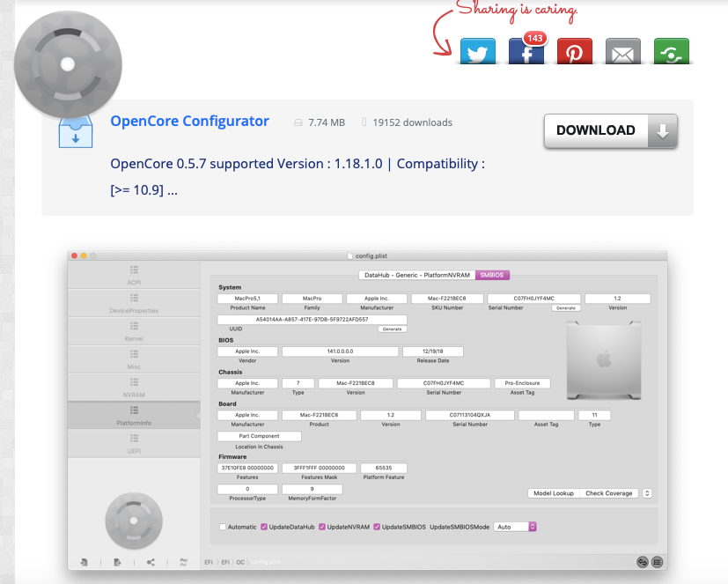The width and height of the screenshot is (728, 584).
Task: Click the System Serial Number field
Action: pos(534,299)
